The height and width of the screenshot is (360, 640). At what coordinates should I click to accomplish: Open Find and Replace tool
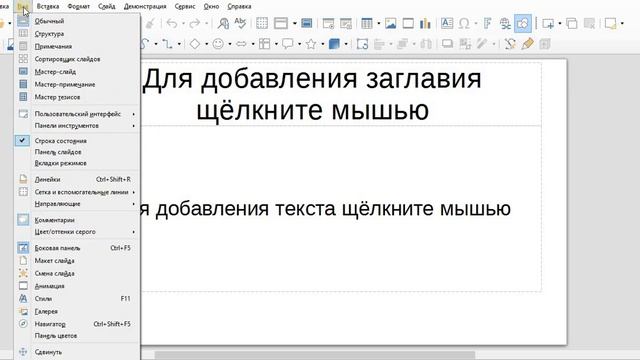(x=223, y=24)
